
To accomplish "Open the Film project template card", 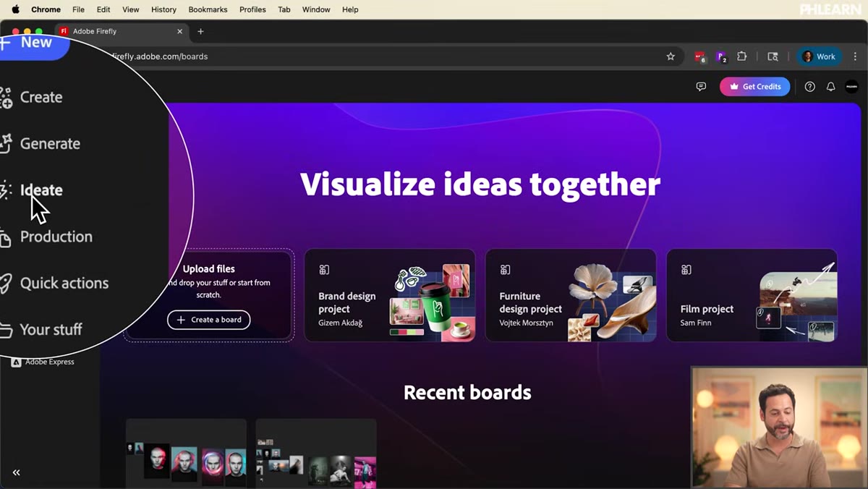I will (x=752, y=295).
